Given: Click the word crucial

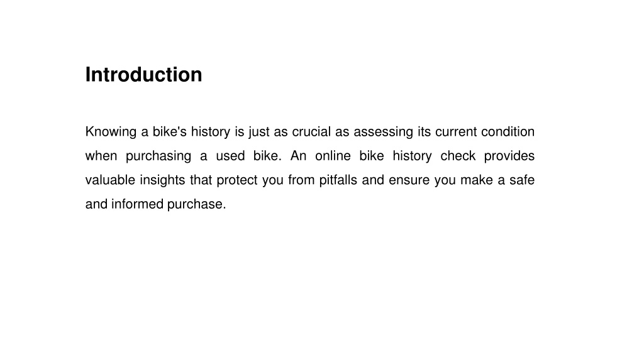Looking at the screenshot, I should click(311, 132).
